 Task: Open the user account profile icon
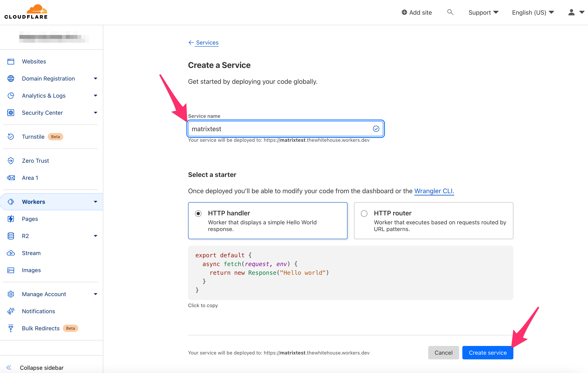point(571,12)
